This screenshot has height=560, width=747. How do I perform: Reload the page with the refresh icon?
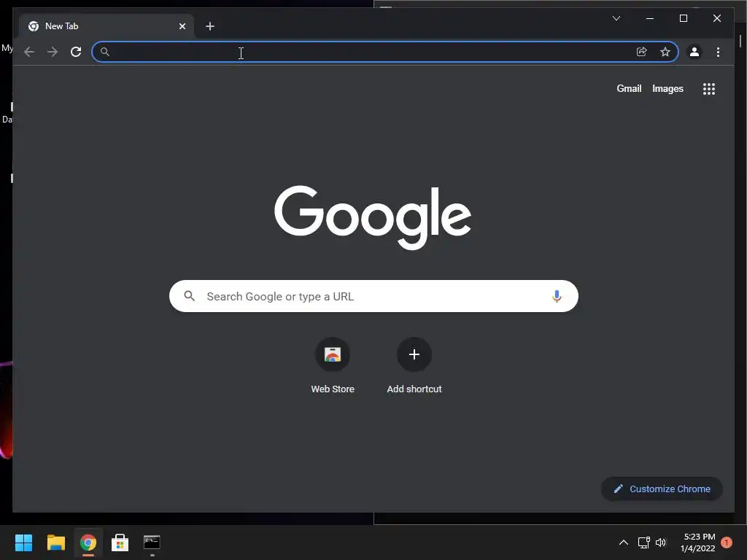(x=76, y=52)
